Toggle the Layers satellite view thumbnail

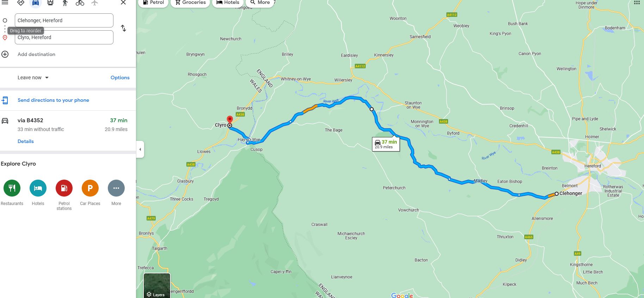(x=157, y=285)
